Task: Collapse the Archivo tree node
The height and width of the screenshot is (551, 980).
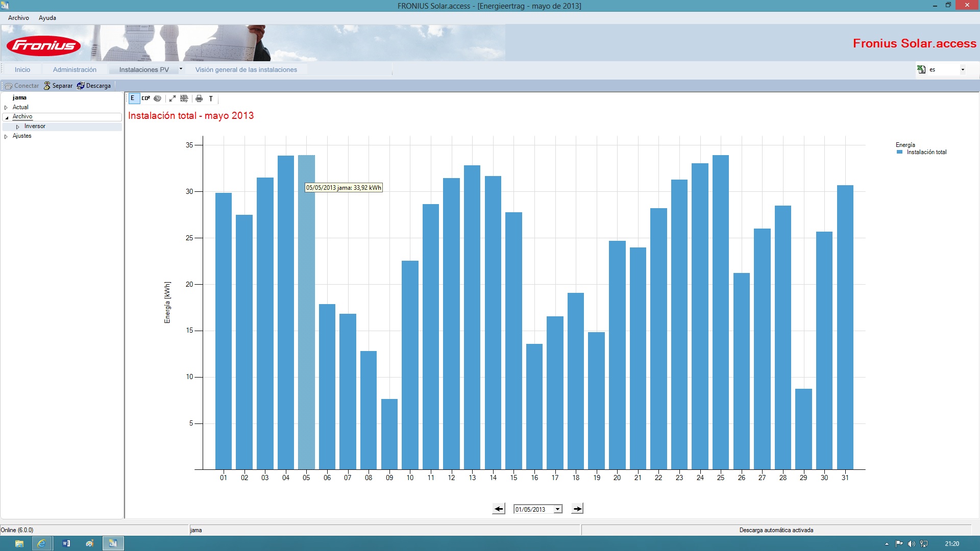Action: (7, 117)
